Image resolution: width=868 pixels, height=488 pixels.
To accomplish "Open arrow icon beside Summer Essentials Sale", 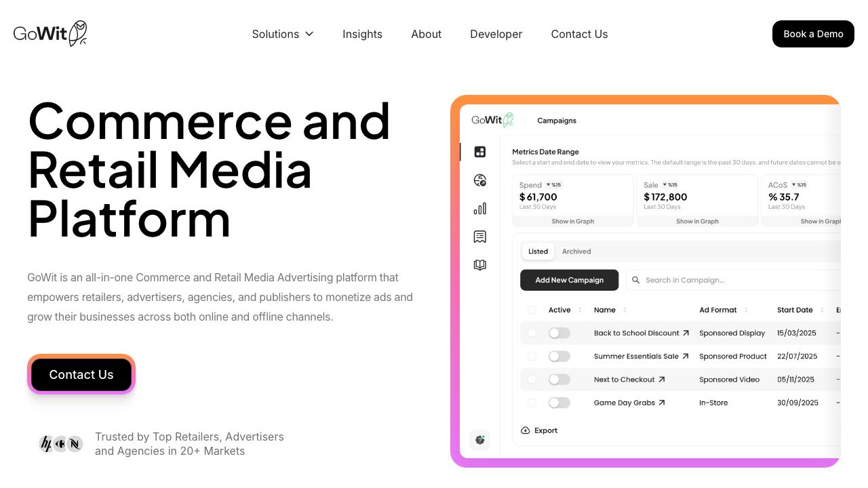I will click(x=685, y=357).
